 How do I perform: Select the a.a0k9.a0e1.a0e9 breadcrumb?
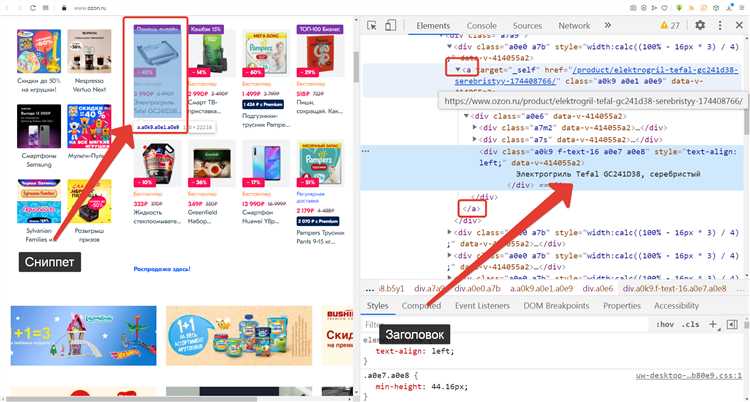(541, 289)
